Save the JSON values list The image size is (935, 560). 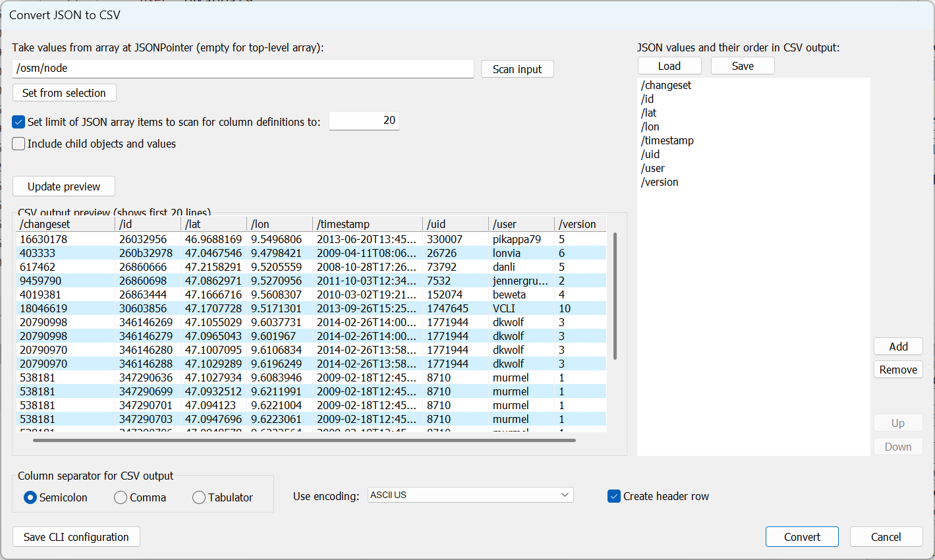click(x=743, y=66)
